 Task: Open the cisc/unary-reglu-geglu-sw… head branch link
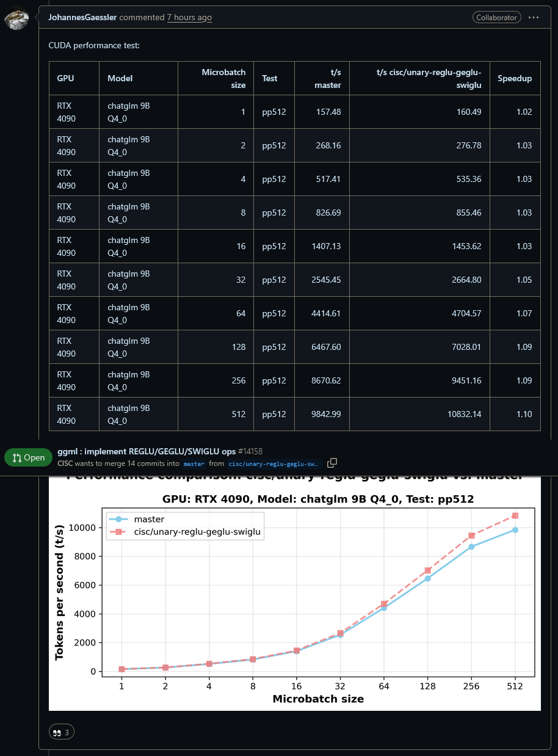click(273, 463)
